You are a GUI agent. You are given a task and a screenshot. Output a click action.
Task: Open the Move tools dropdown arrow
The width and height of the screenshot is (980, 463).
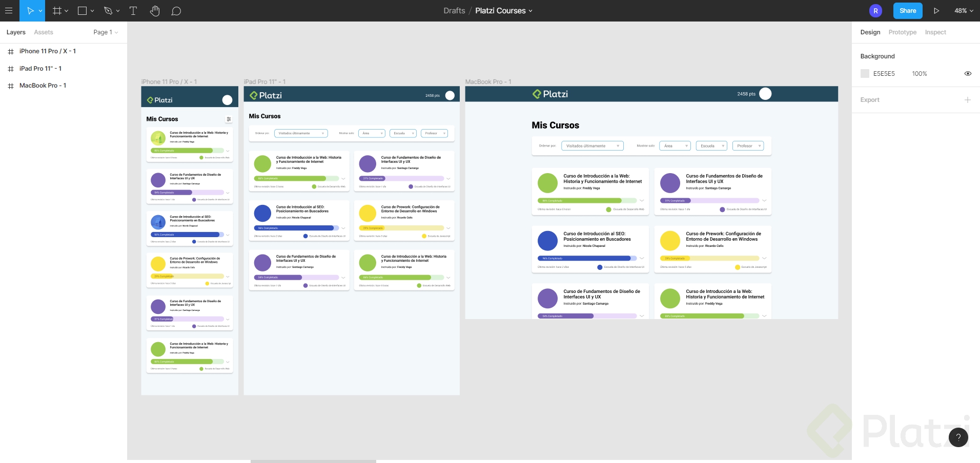pyautogui.click(x=40, y=11)
